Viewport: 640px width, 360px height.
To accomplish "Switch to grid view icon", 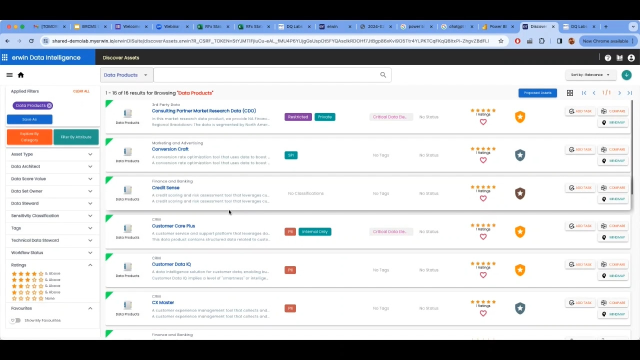I will pyautogui.click(x=570, y=93).
